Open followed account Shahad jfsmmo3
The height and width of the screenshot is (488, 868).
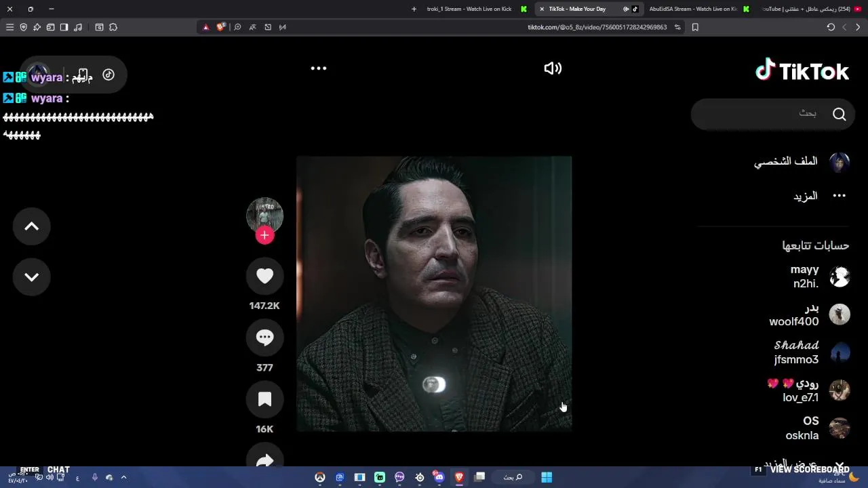812,352
